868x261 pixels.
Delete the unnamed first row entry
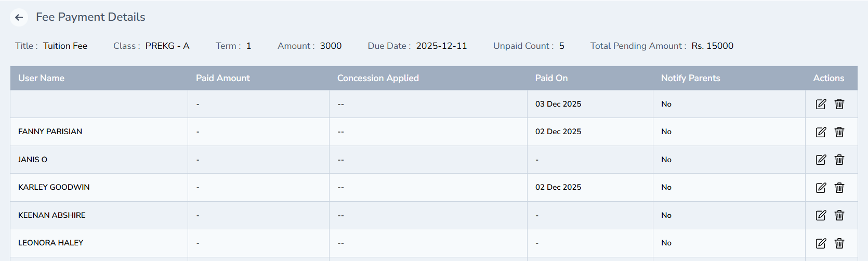[x=839, y=104]
